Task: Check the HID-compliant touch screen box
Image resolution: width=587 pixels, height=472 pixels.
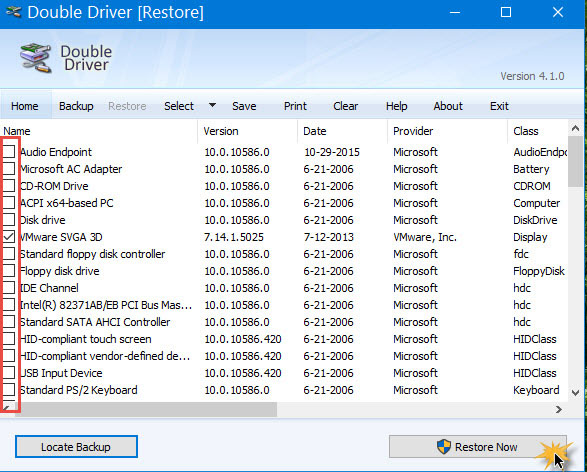Action: (9, 339)
